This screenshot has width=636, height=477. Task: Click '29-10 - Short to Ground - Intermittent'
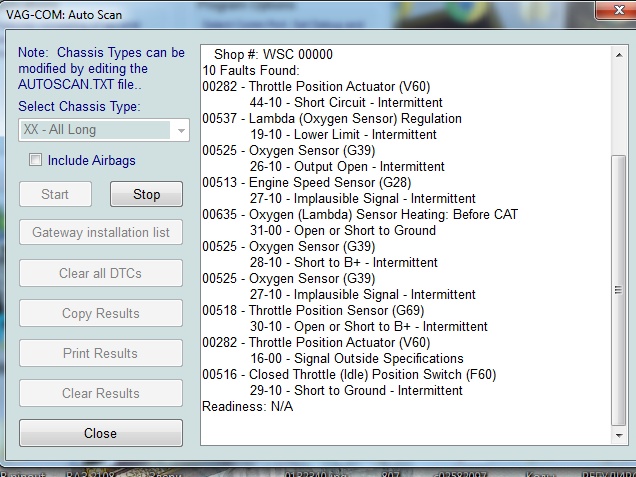[356, 390]
